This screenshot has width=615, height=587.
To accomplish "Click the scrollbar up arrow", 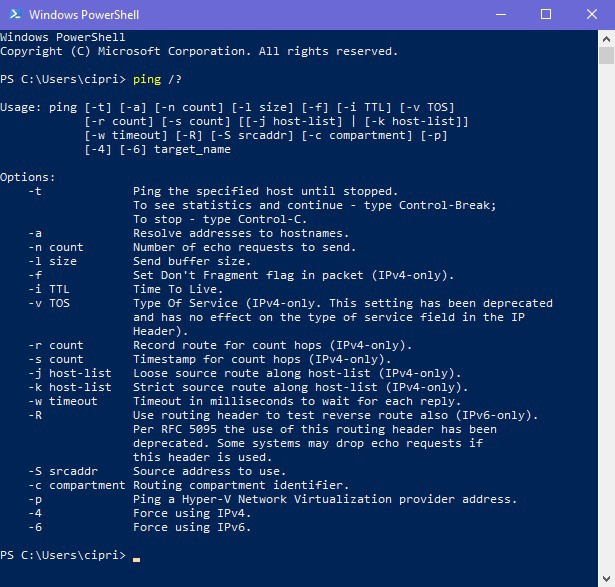I will pyautogui.click(x=606, y=39).
